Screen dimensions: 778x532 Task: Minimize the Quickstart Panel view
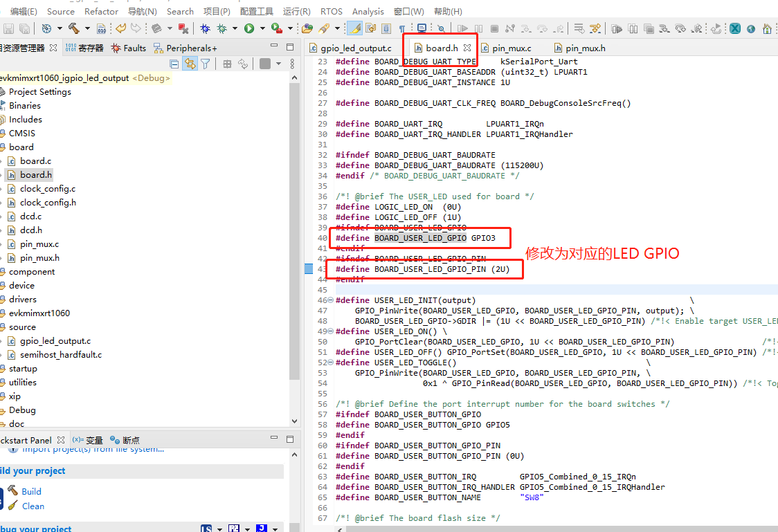pos(274,439)
